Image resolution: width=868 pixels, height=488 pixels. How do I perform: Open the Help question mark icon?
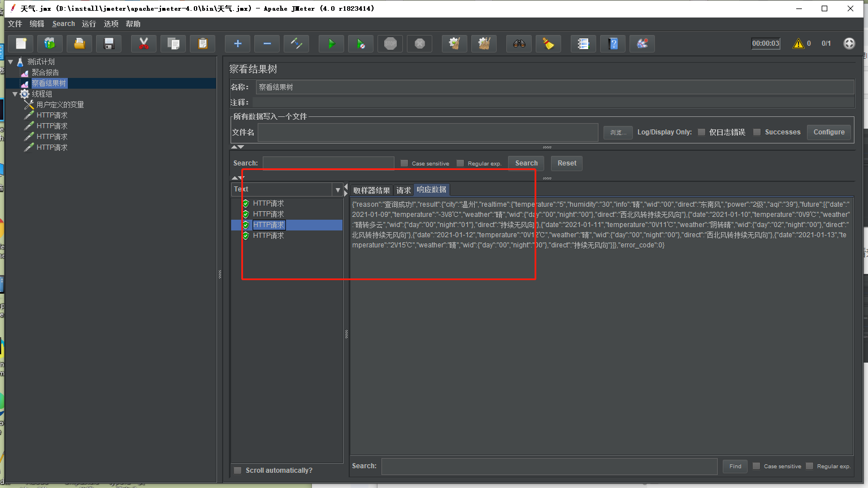tap(613, 43)
